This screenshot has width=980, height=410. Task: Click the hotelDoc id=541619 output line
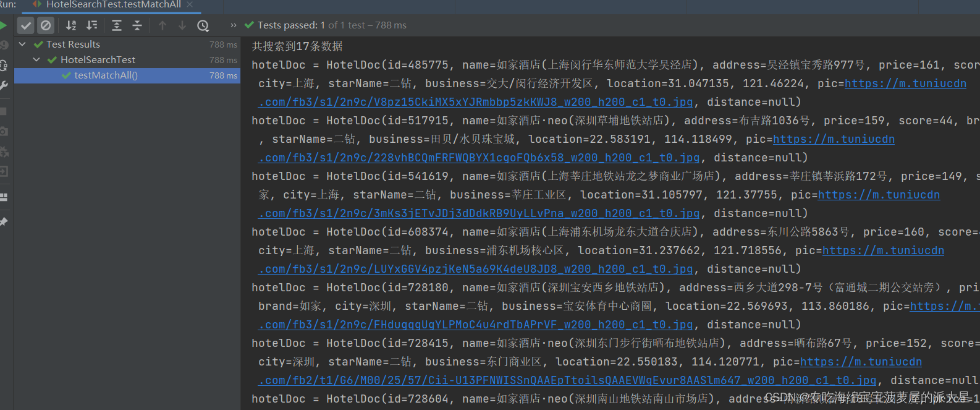pyautogui.click(x=615, y=176)
